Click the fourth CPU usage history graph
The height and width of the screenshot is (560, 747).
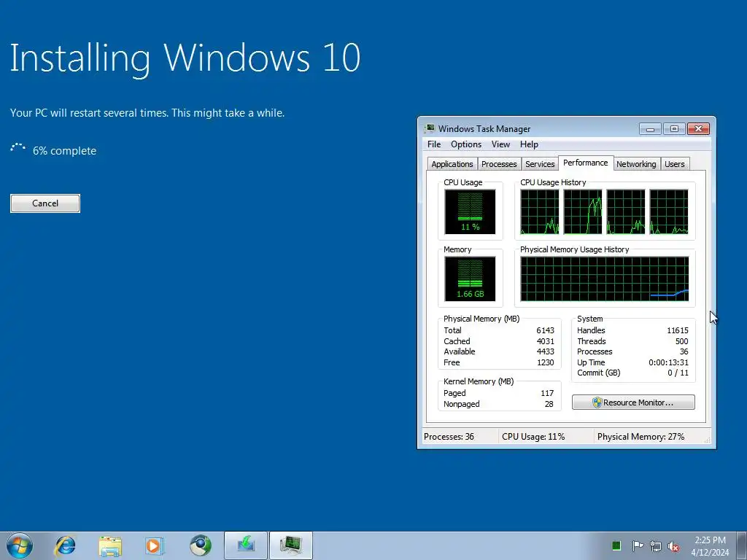tap(669, 212)
